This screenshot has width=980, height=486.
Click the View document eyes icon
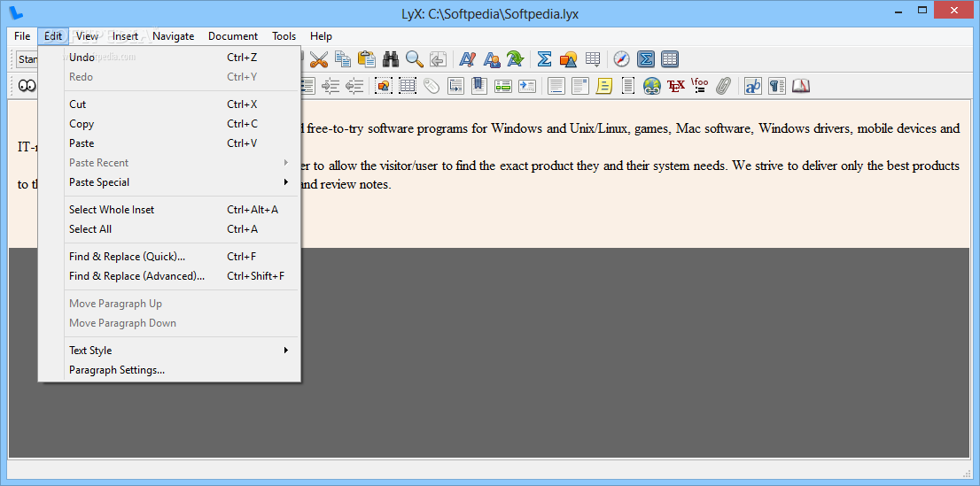coord(27,86)
